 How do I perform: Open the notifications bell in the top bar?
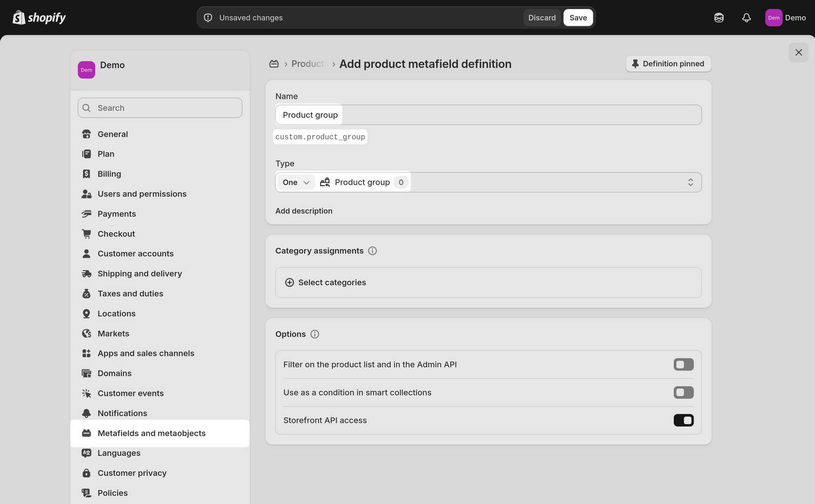(746, 17)
